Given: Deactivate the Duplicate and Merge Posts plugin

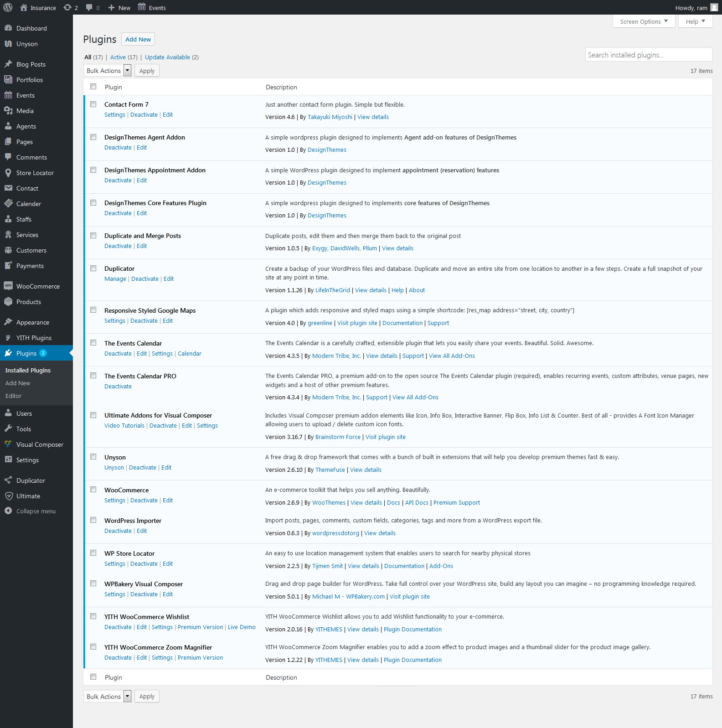Looking at the screenshot, I should [118, 246].
